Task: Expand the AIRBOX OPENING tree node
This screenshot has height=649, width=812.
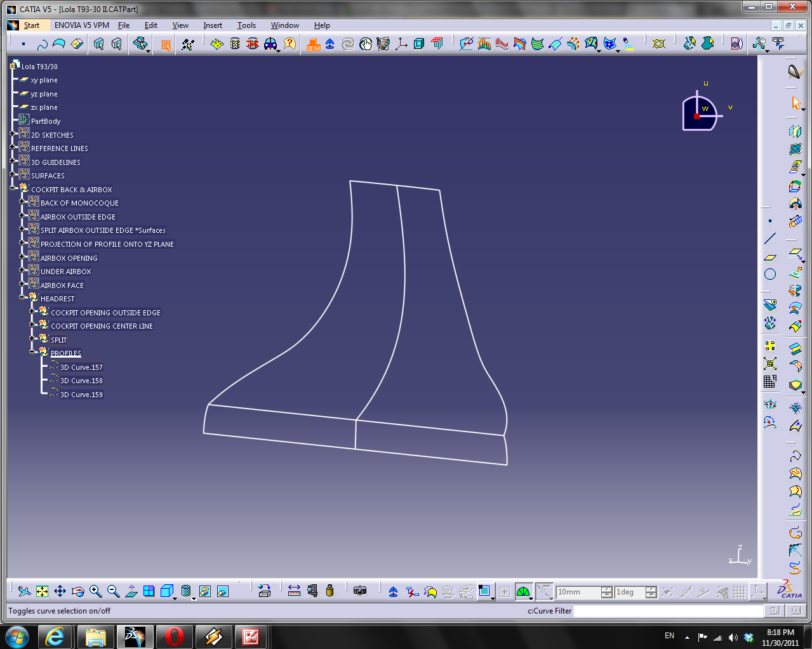Action: (22, 256)
